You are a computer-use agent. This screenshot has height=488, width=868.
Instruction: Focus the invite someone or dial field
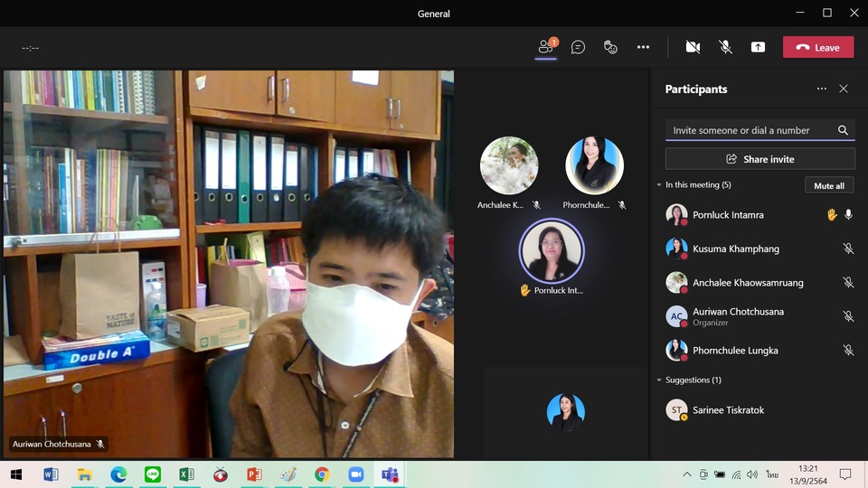tap(759, 130)
